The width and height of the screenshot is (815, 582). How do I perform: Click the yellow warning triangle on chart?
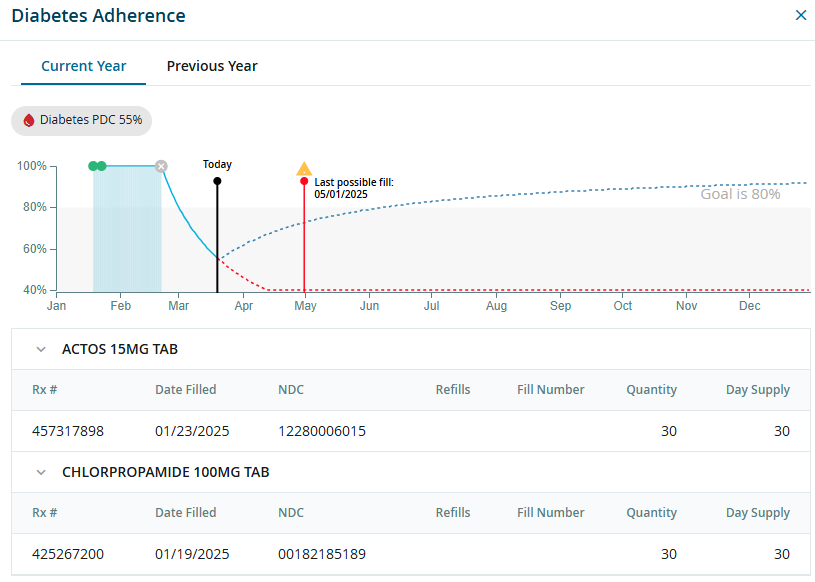pos(304,169)
